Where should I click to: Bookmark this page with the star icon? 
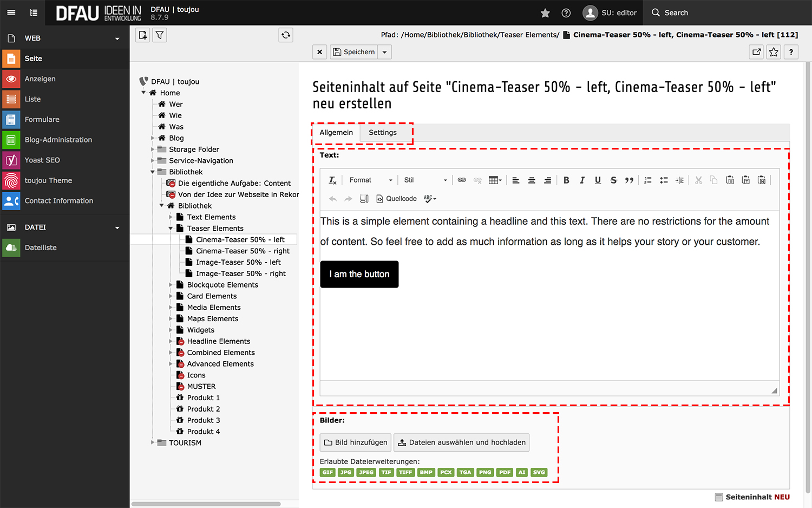[x=774, y=52]
